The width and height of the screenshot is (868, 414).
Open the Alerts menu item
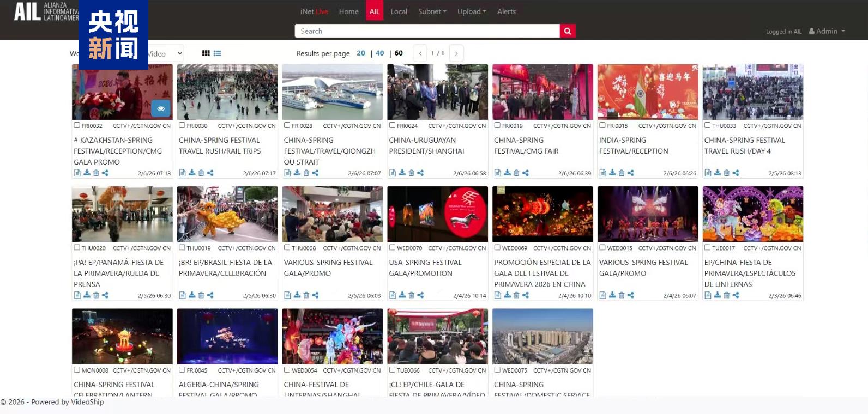click(506, 11)
